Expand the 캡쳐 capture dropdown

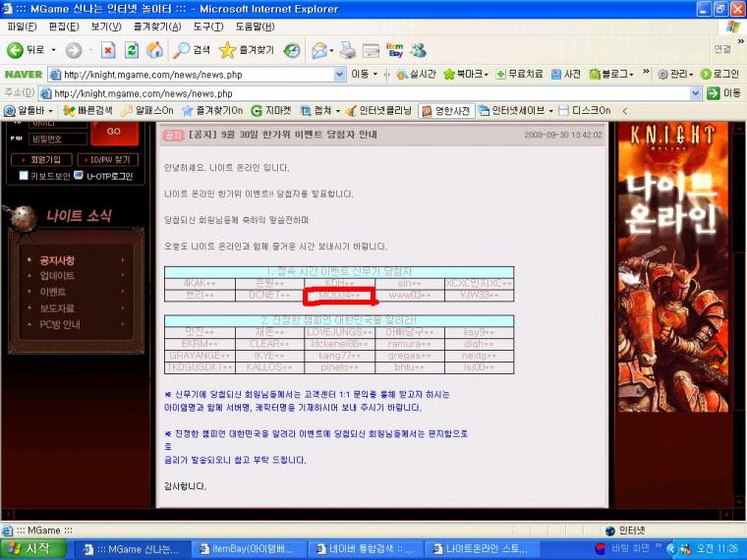[338, 111]
